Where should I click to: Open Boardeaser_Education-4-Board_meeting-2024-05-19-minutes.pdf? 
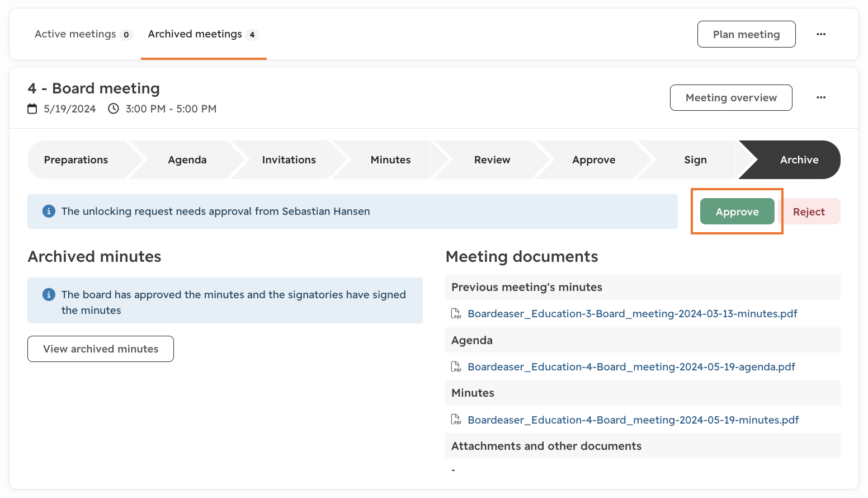pyautogui.click(x=633, y=420)
